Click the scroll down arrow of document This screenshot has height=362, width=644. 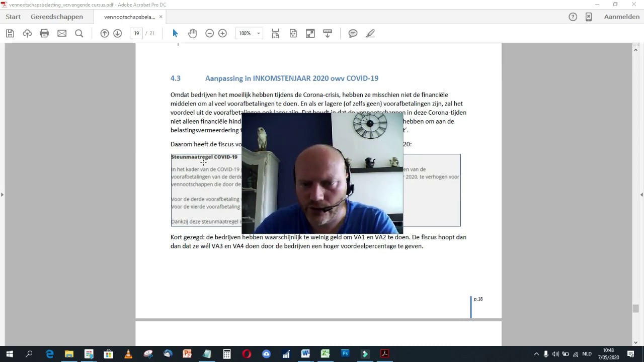pos(636,342)
